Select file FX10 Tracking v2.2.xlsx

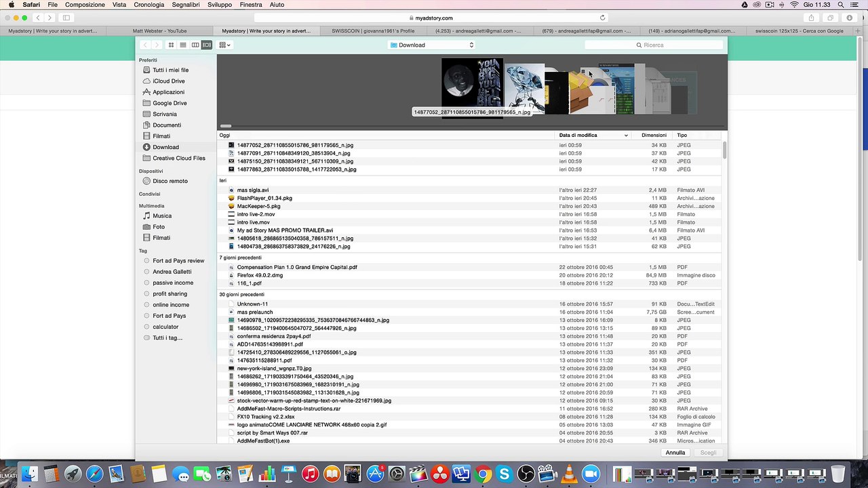click(x=266, y=417)
